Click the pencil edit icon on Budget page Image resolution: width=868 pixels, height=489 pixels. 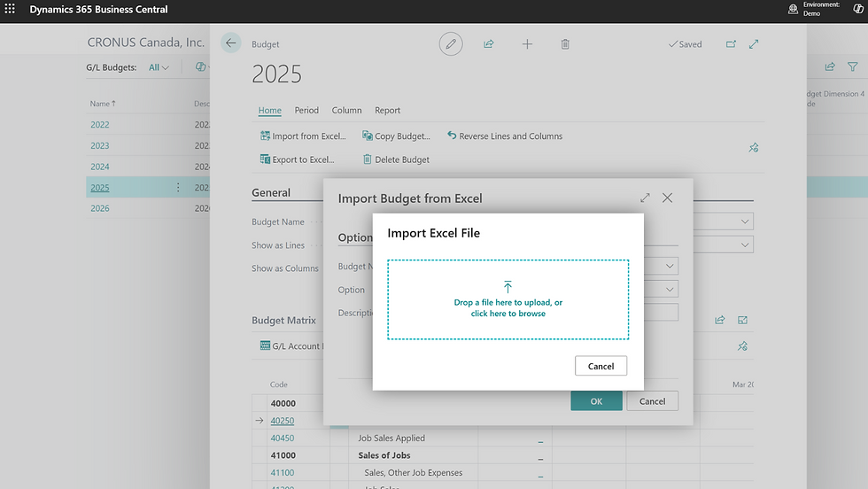[x=451, y=43]
